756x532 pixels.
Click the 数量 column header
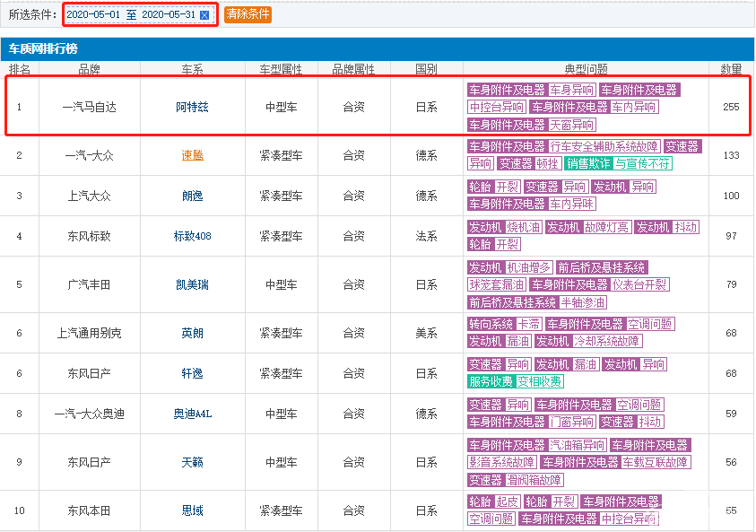coord(731,69)
